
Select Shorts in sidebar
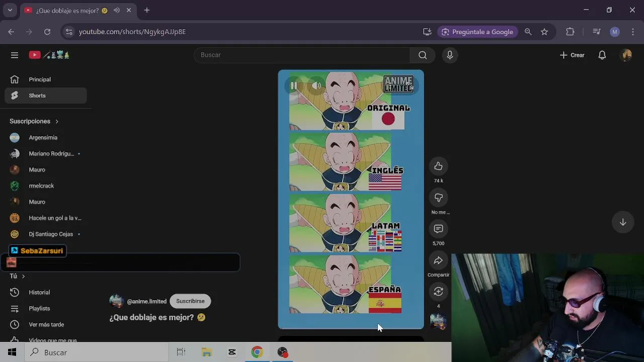coord(46,96)
